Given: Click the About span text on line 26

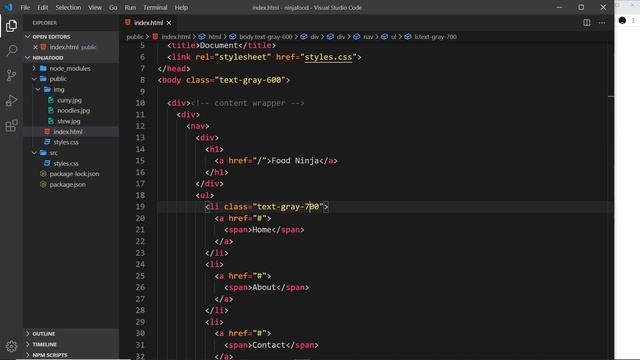Looking at the screenshot, I should point(264,287).
